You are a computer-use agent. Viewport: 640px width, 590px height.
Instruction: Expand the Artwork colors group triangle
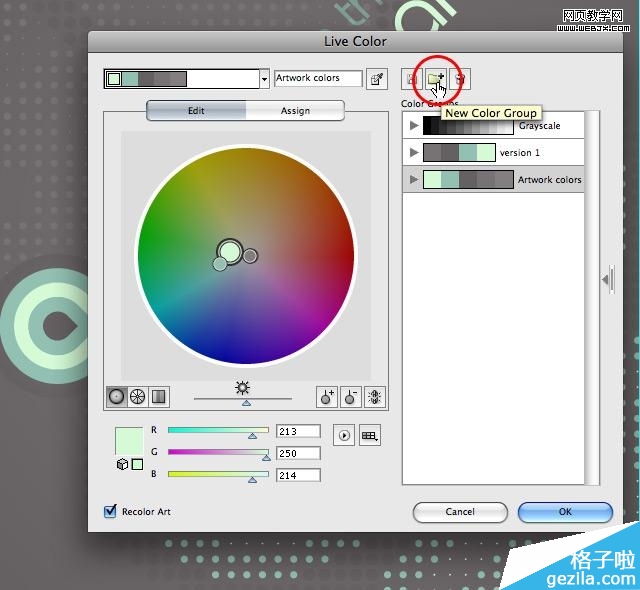coord(414,179)
